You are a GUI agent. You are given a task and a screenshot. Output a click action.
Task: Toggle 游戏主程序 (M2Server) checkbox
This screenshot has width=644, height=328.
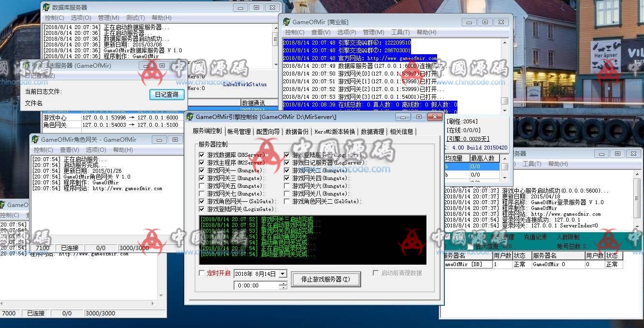point(202,163)
